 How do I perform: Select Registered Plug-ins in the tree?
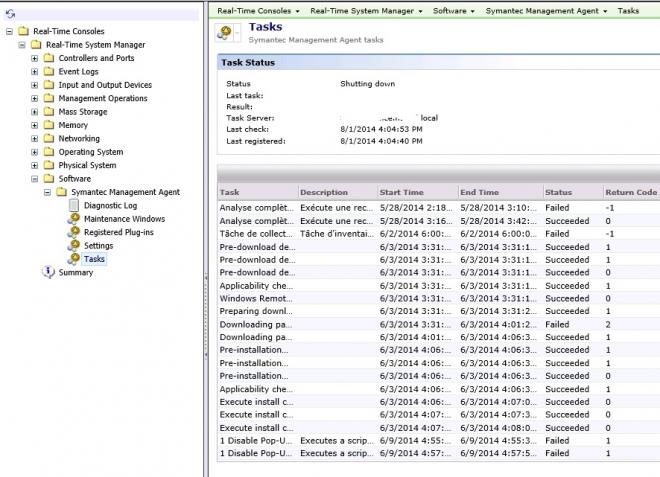(x=119, y=232)
